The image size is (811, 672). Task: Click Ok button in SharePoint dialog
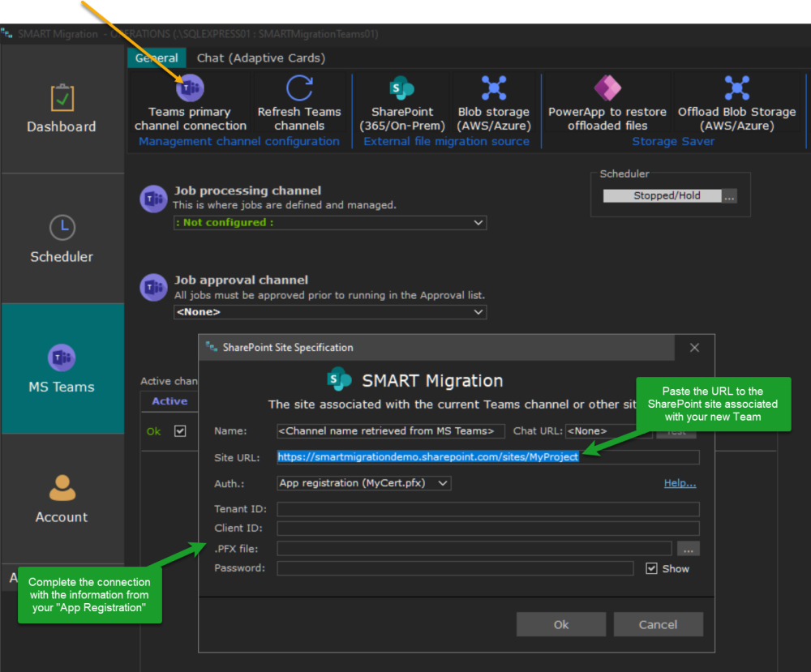point(561,624)
